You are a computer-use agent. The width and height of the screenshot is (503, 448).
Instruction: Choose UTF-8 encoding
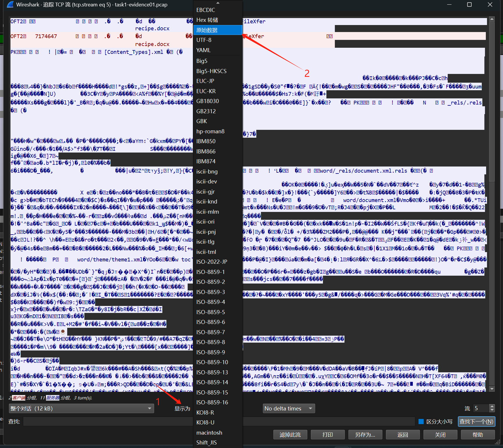(218, 40)
